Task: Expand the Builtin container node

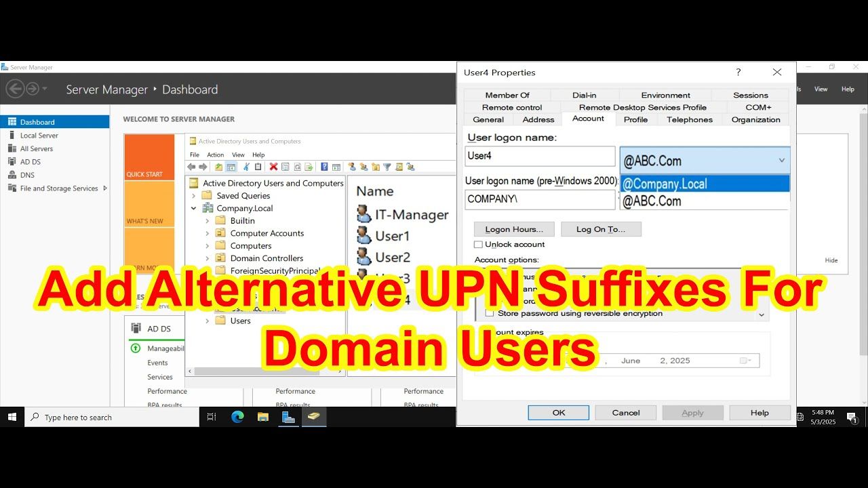Action: (208, 221)
